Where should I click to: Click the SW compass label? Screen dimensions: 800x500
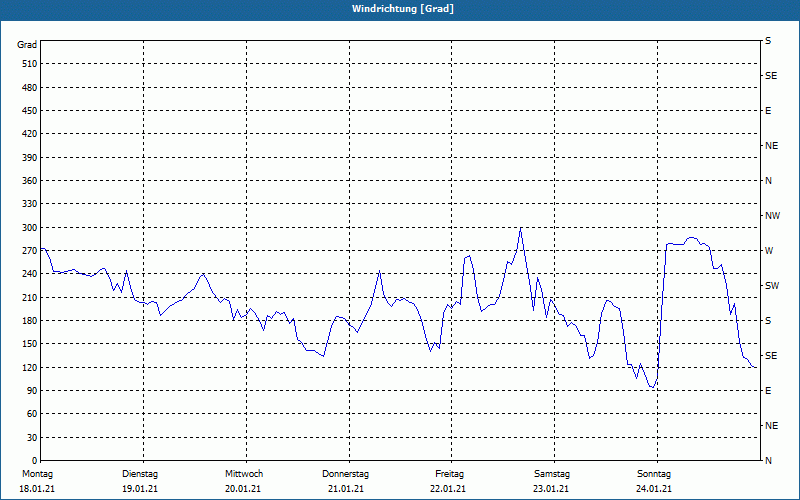point(772,286)
